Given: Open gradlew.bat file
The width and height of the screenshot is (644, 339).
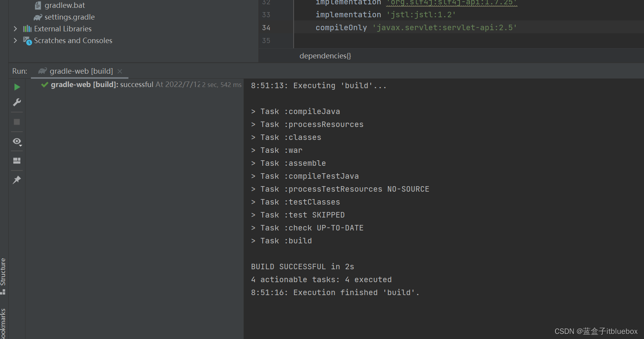Looking at the screenshot, I should 65,5.
